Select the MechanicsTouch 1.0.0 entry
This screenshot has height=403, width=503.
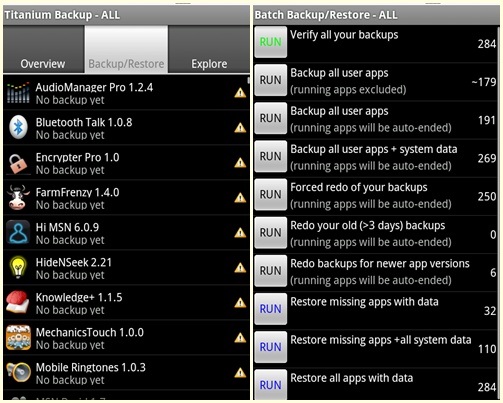(126, 338)
